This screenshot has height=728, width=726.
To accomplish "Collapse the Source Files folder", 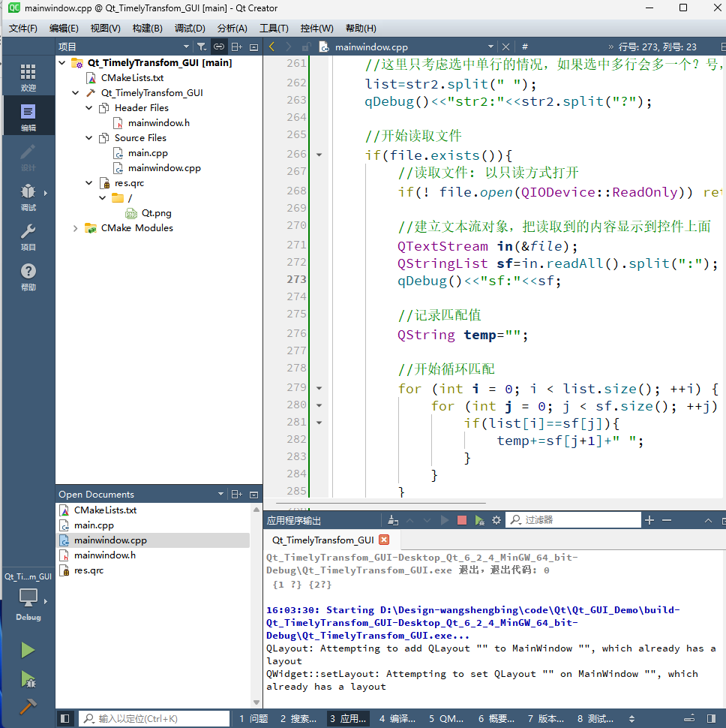I will pos(89,138).
